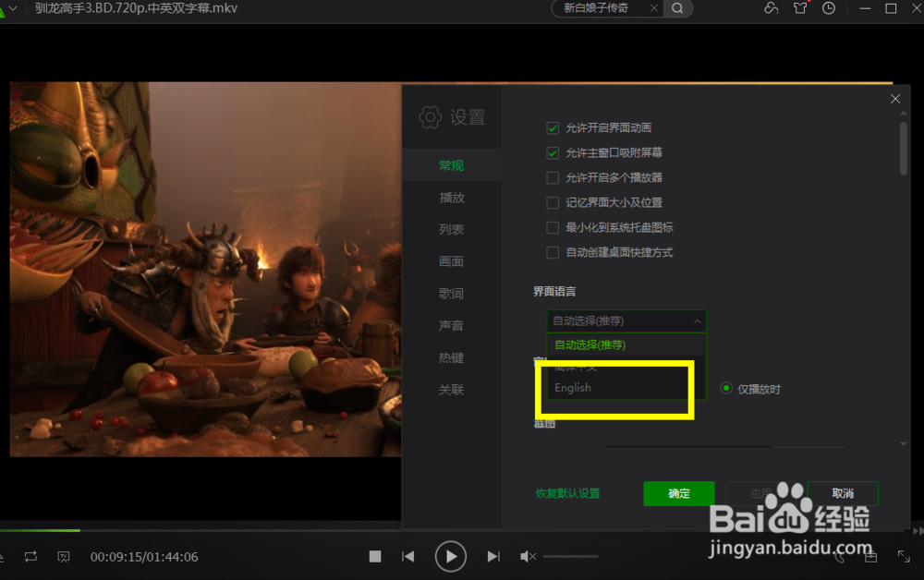Screen dimensions: 924x580
Task: Enter fullscreen with the expand arrows icon
Action: (x=904, y=556)
